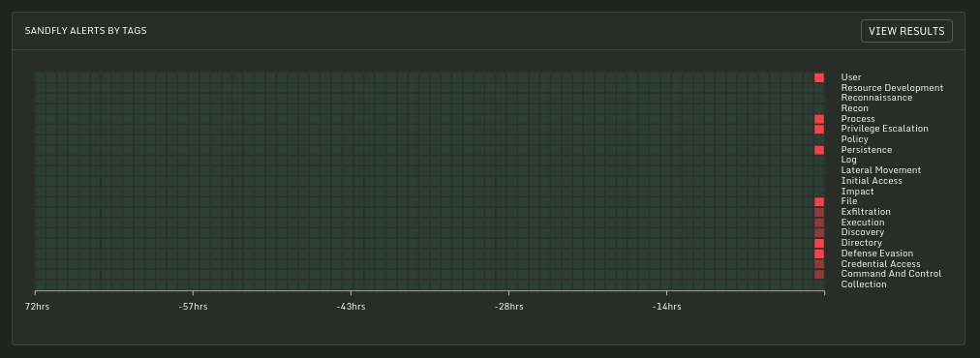Select the red Defense Evasion cell

pos(819,254)
